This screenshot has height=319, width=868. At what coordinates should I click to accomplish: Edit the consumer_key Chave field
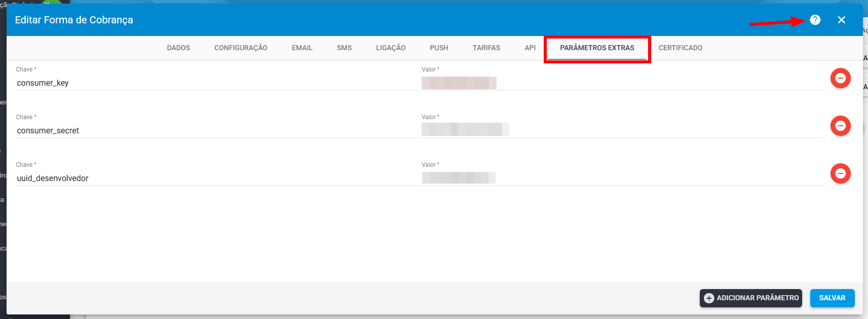point(217,83)
